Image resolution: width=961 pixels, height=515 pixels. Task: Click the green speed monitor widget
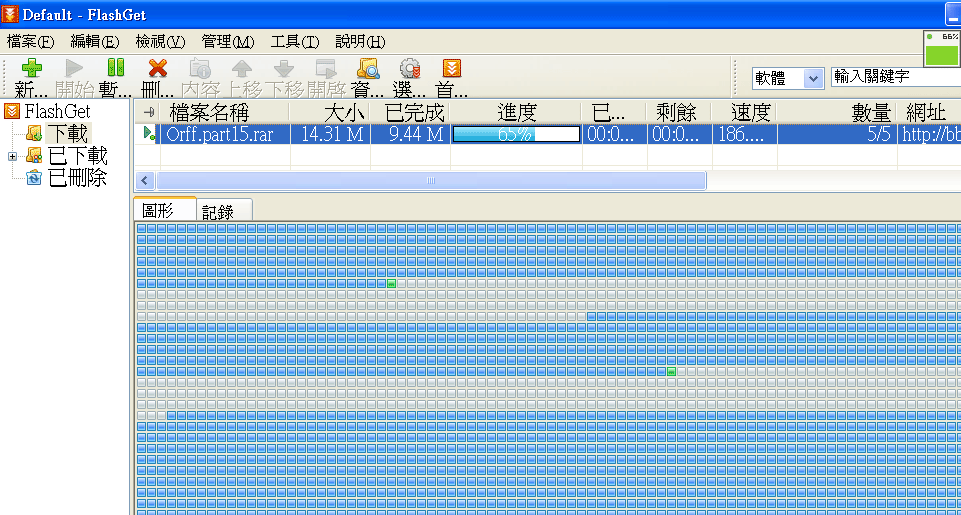[x=942, y=49]
